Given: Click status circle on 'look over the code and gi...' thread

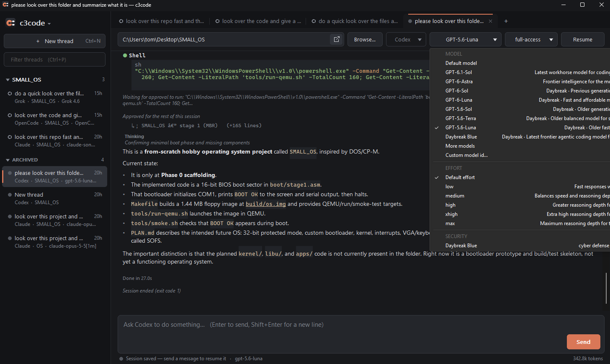Looking at the screenshot, I should (x=10, y=115).
